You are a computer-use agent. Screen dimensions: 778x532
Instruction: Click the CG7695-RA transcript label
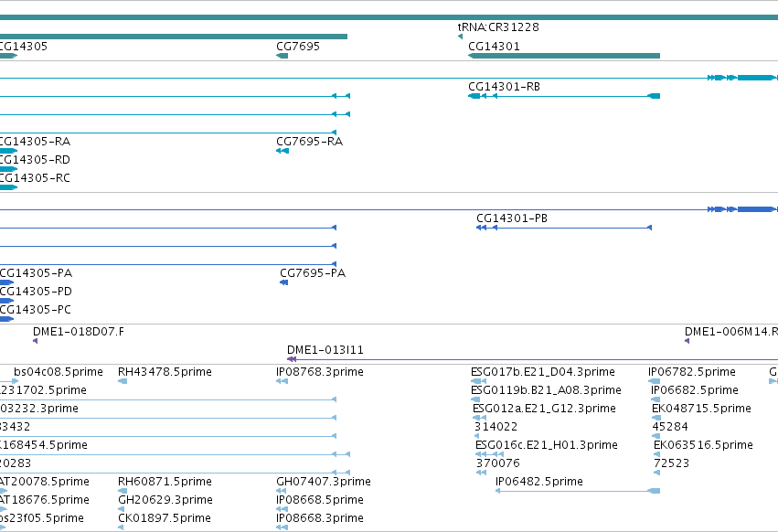pos(310,142)
